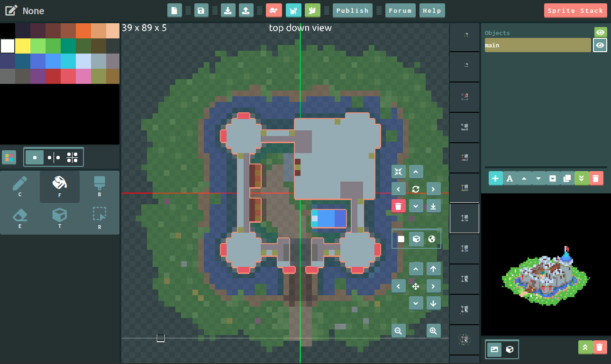The width and height of the screenshot is (611, 364).
Task: Toggle visibility of the main object
Action: (x=600, y=45)
